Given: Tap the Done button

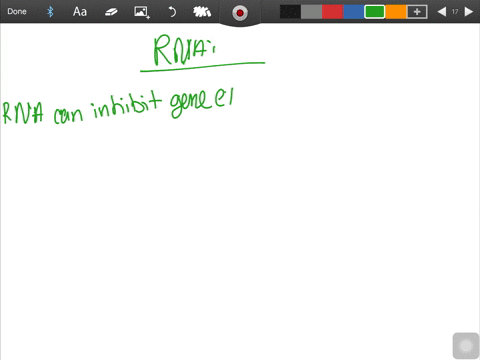Looking at the screenshot, I should click(17, 12).
